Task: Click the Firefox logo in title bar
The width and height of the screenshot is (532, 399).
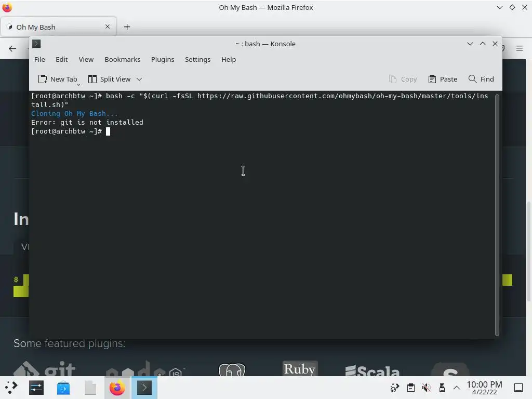Action: [7, 7]
